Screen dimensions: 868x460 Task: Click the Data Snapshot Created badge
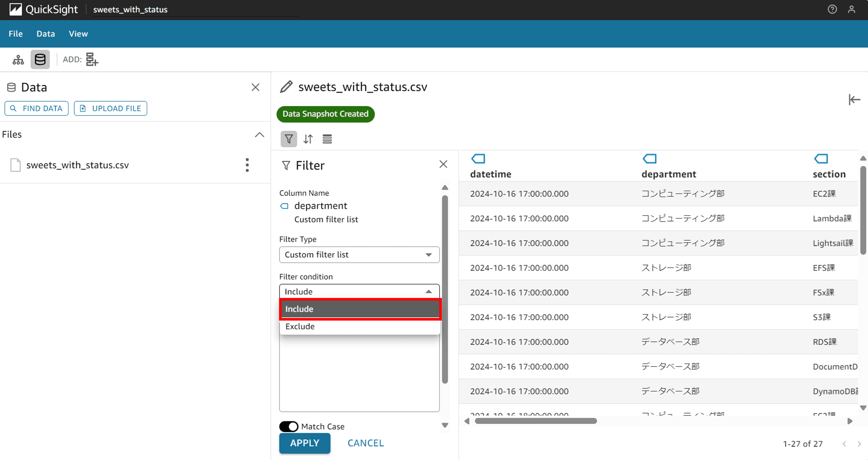(325, 114)
